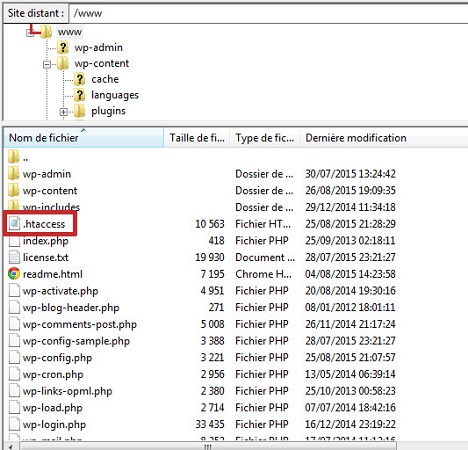Click the Chrome icon next to readme.html
Image resolution: width=468 pixels, height=450 pixels.
[14, 274]
